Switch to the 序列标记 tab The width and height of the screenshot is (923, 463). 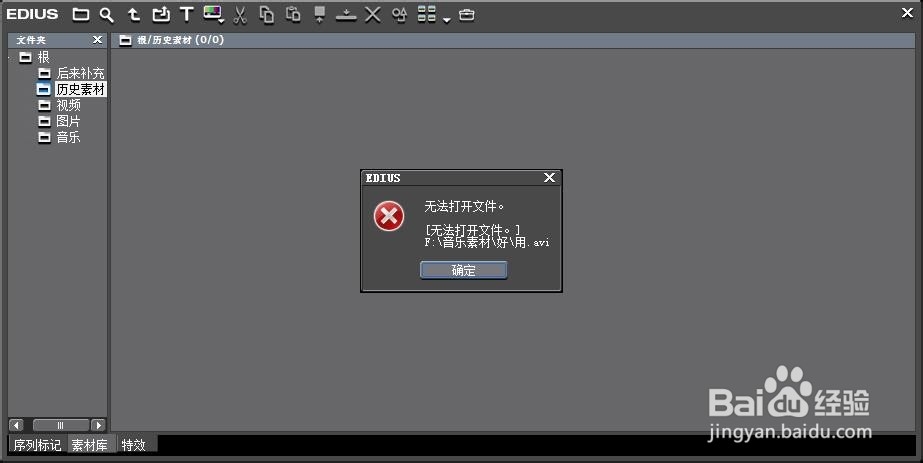click(38, 445)
